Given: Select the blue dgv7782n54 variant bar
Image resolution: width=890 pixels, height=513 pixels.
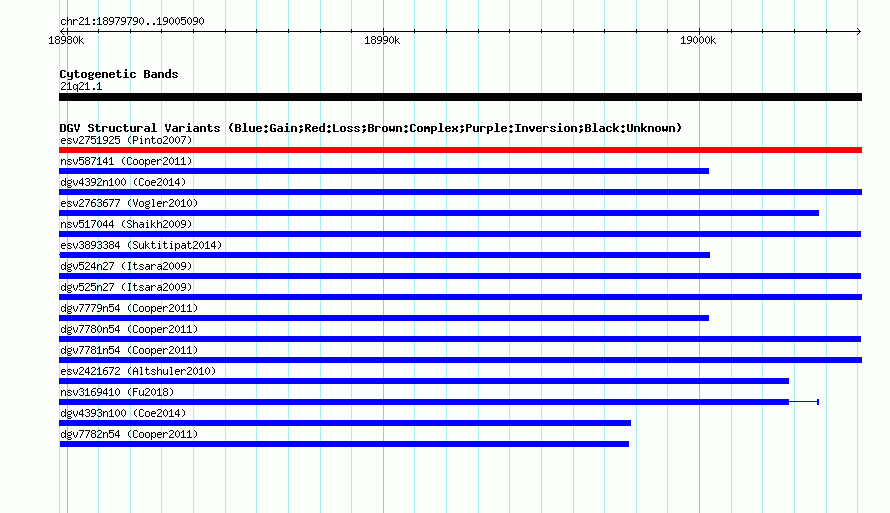Looking at the screenshot, I should click(x=345, y=444).
